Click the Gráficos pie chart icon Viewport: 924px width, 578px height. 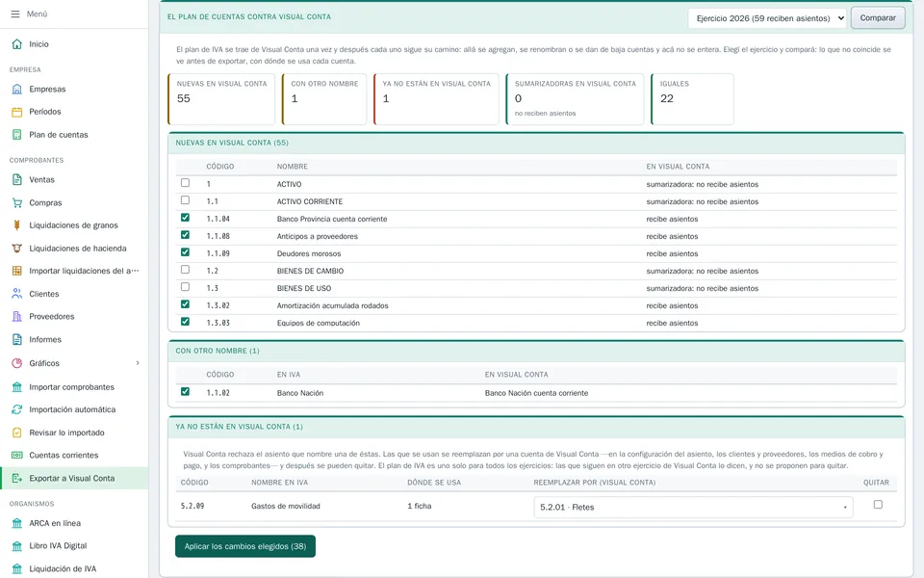click(17, 363)
